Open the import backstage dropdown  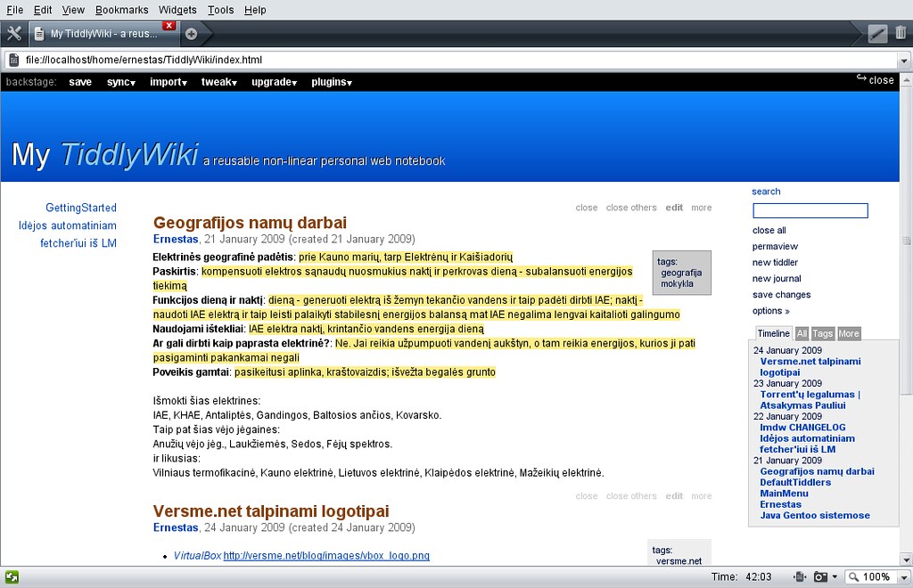169,82
